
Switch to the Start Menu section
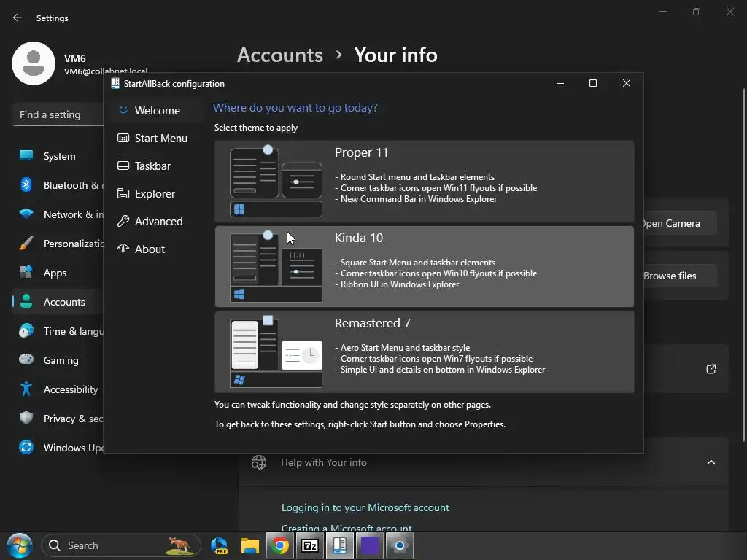click(156, 138)
